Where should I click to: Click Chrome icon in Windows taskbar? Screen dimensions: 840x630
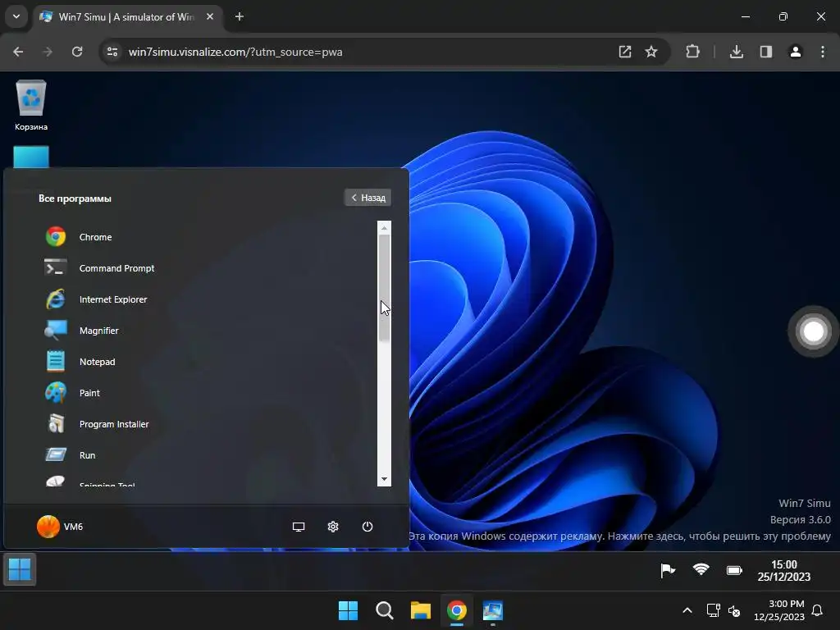coord(457,610)
